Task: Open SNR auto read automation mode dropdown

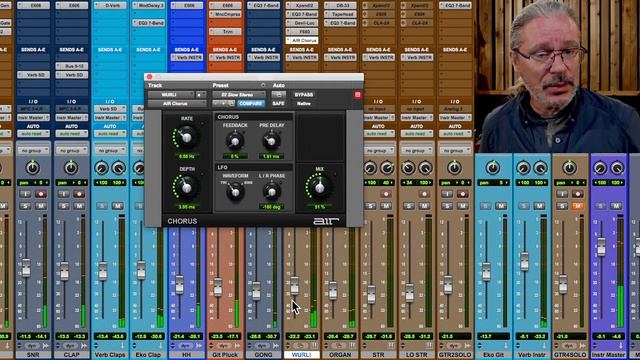Action: [33, 133]
